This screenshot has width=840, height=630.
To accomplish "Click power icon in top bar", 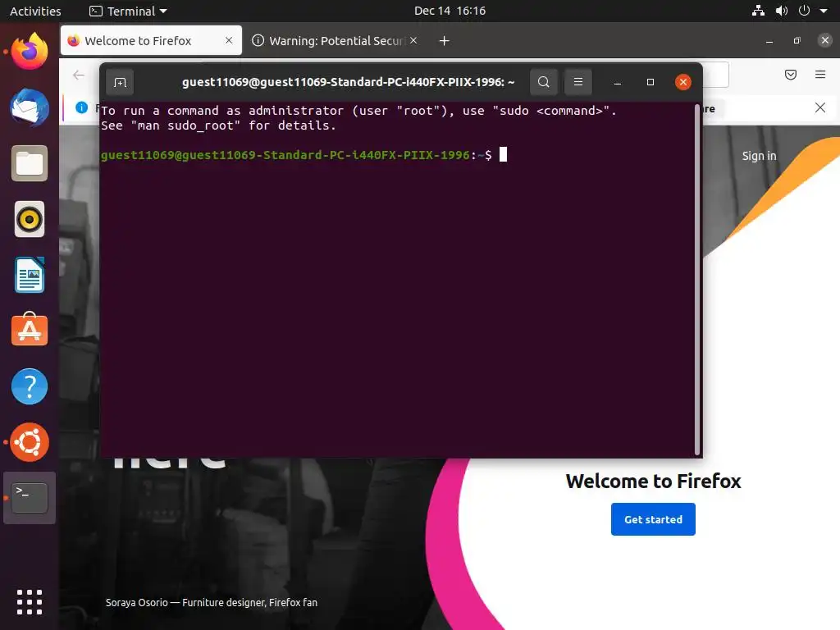I will coord(804,11).
